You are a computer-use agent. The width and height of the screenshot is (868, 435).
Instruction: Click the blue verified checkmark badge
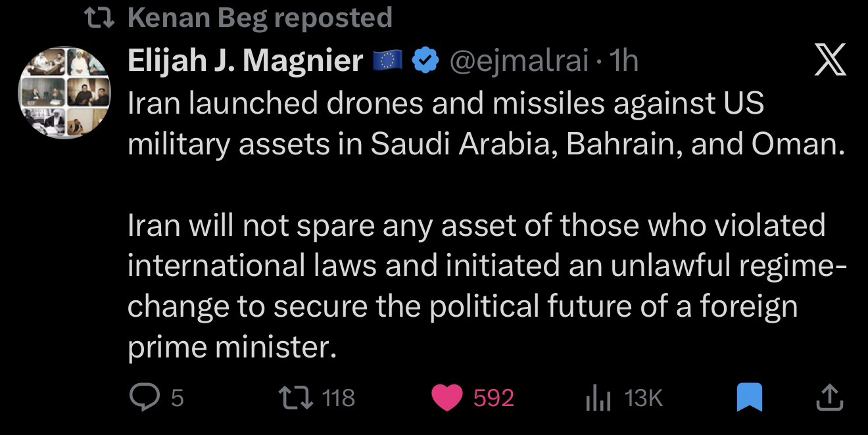point(425,61)
